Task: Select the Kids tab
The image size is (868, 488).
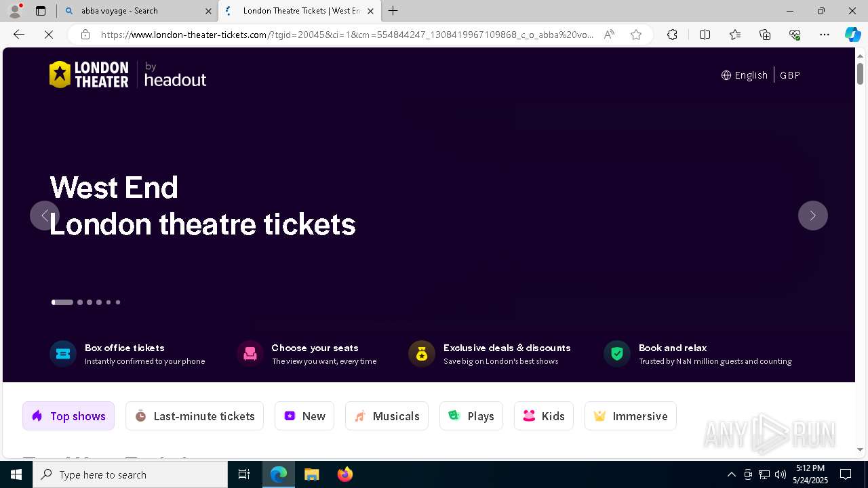Action: 544,416
